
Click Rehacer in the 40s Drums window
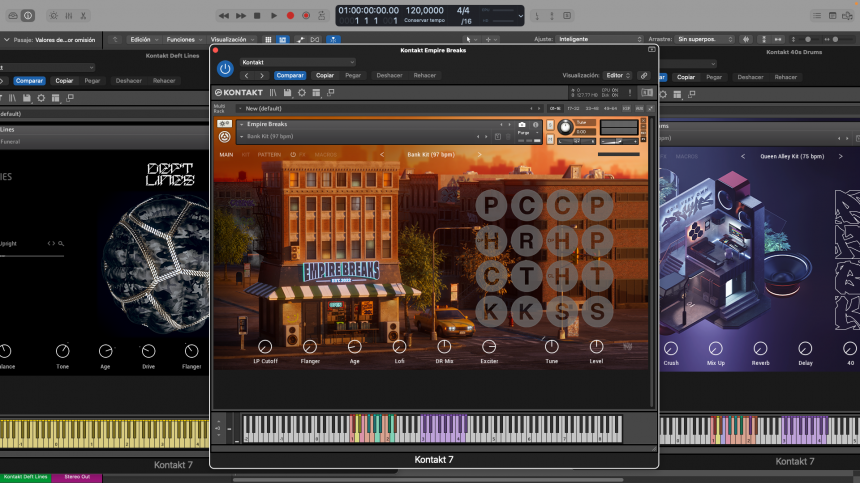(x=785, y=77)
